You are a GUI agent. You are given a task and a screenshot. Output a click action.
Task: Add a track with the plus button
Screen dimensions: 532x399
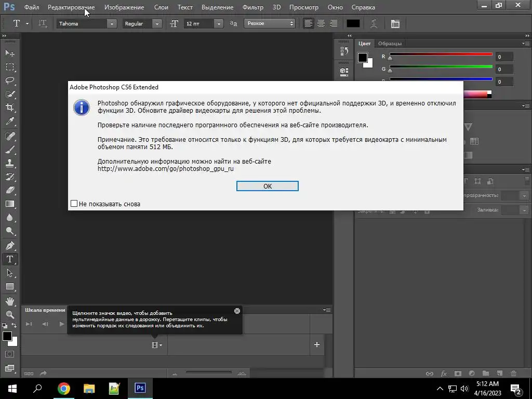[317, 345]
